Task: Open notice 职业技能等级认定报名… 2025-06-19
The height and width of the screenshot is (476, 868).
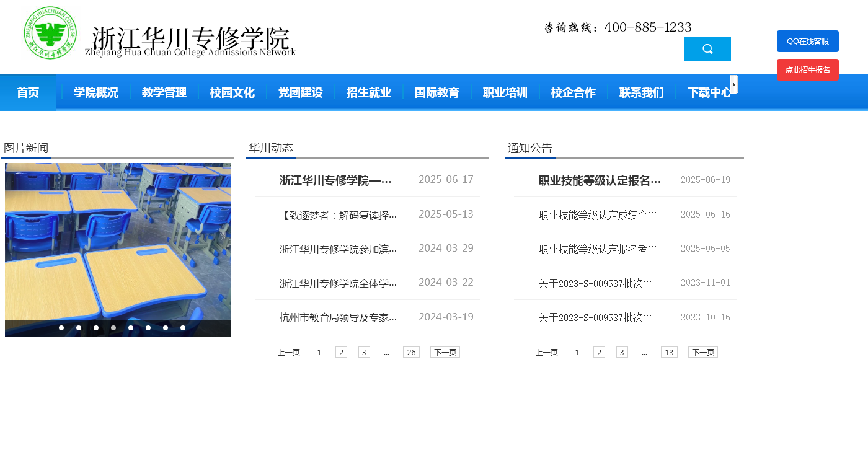Action: tap(600, 180)
